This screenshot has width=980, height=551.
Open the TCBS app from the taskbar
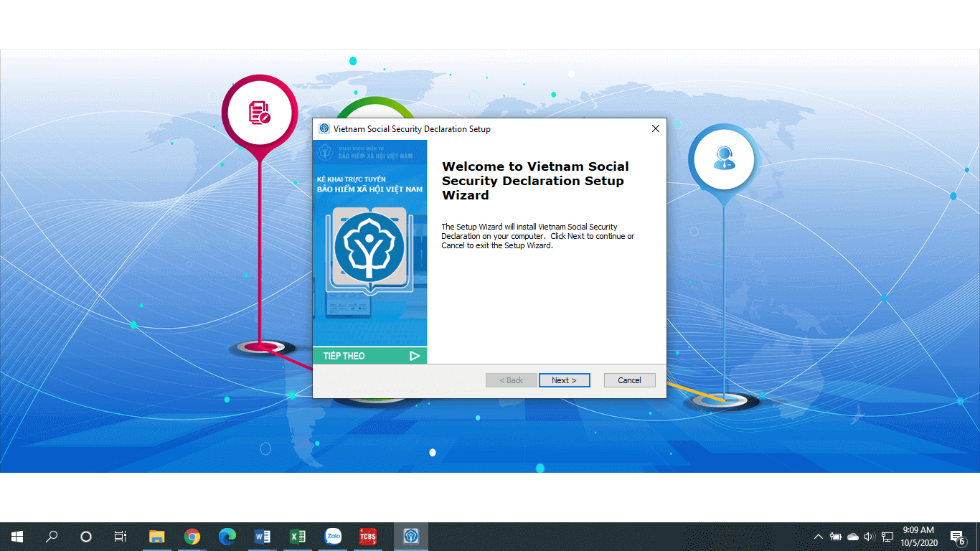click(x=368, y=537)
